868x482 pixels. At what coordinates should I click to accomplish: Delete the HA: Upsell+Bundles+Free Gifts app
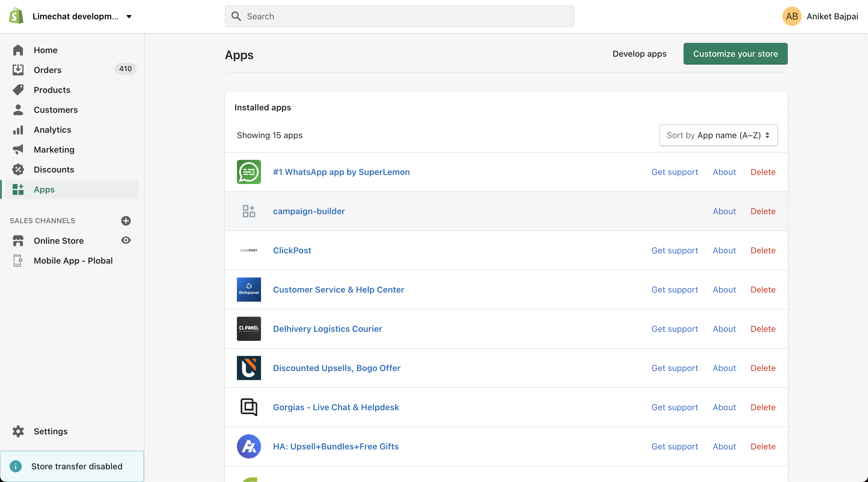(x=763, y=446)
